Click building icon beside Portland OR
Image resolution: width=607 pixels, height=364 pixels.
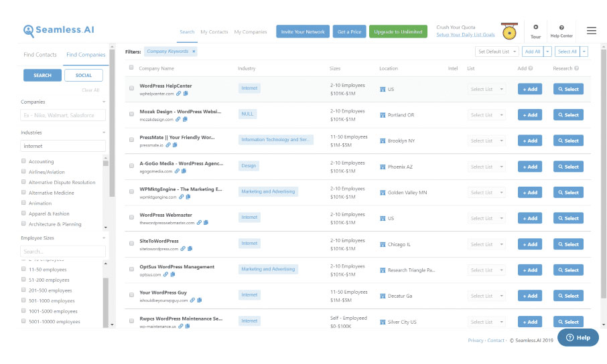(x=383, y=115)
